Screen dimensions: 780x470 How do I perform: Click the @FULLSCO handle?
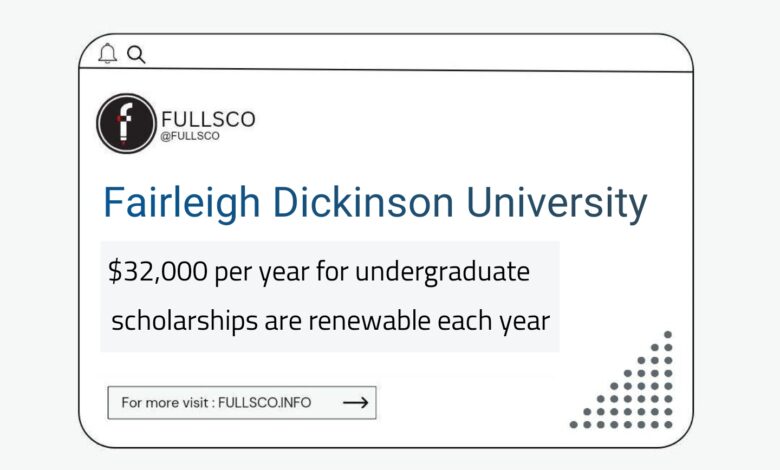click(x=190, y=136)
